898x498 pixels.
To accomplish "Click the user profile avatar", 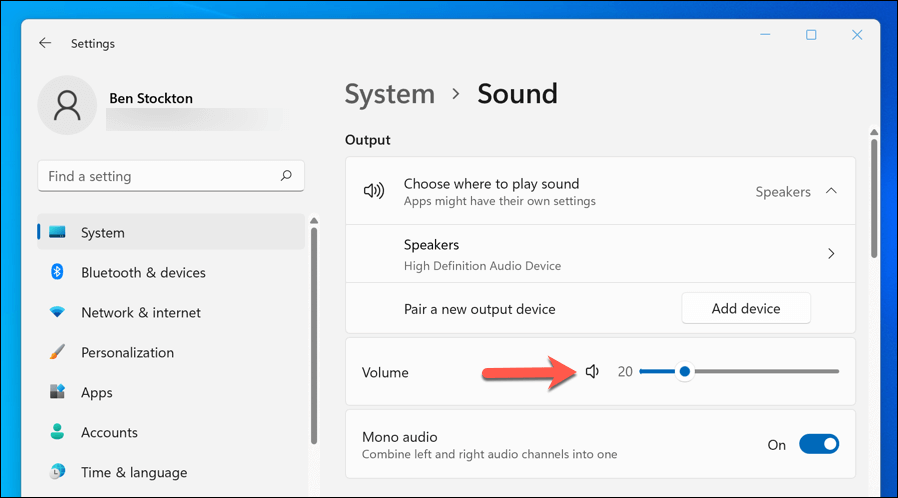I will point(68,106).
